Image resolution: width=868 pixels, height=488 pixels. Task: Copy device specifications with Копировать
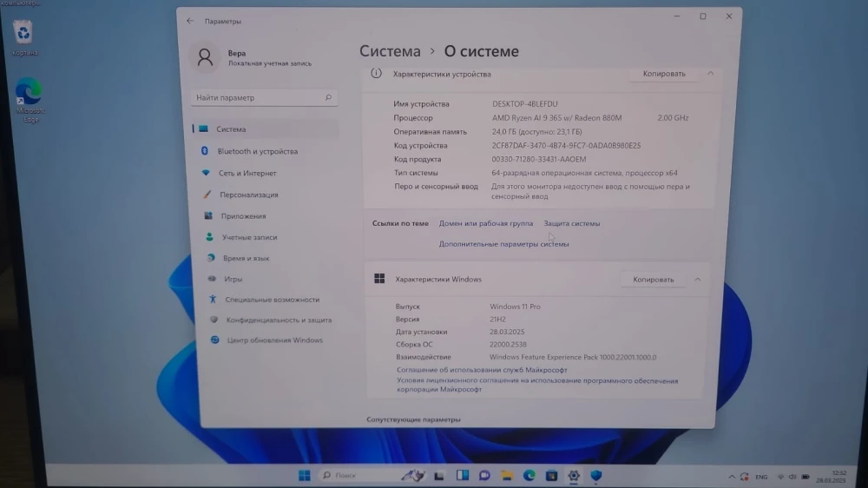(x=664, y=74)
